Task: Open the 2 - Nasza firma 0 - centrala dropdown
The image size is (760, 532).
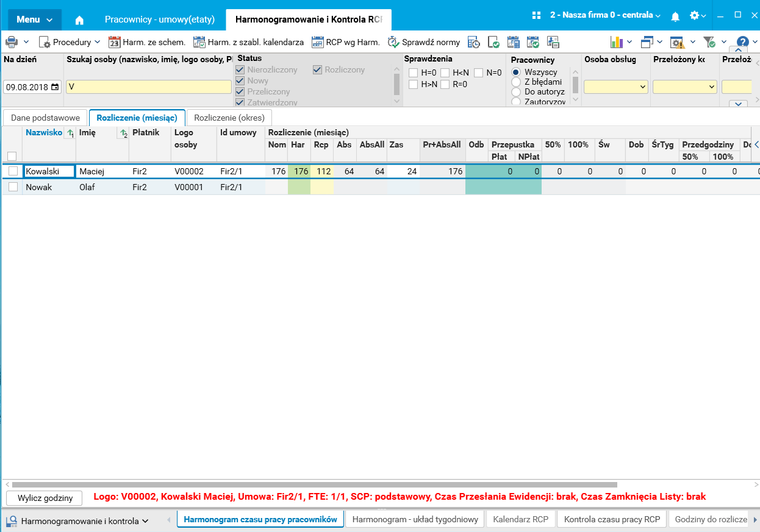Action: coord(605,15)
